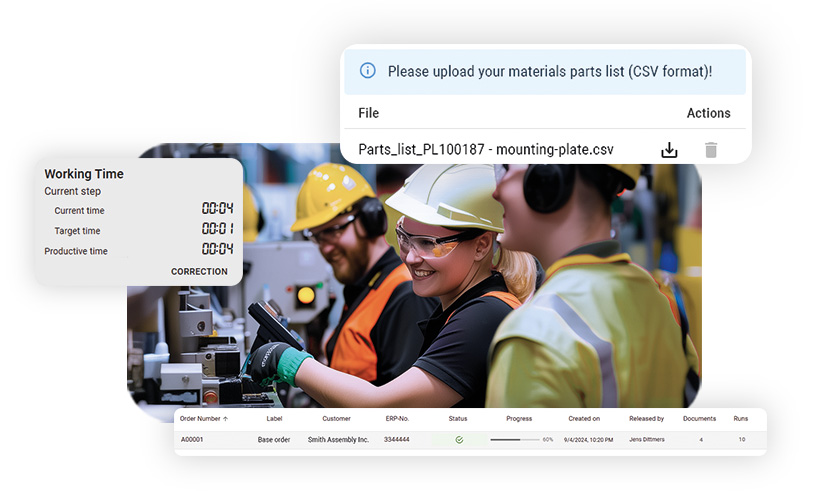Click the green status check icon for order A00001

coord(459,440)
